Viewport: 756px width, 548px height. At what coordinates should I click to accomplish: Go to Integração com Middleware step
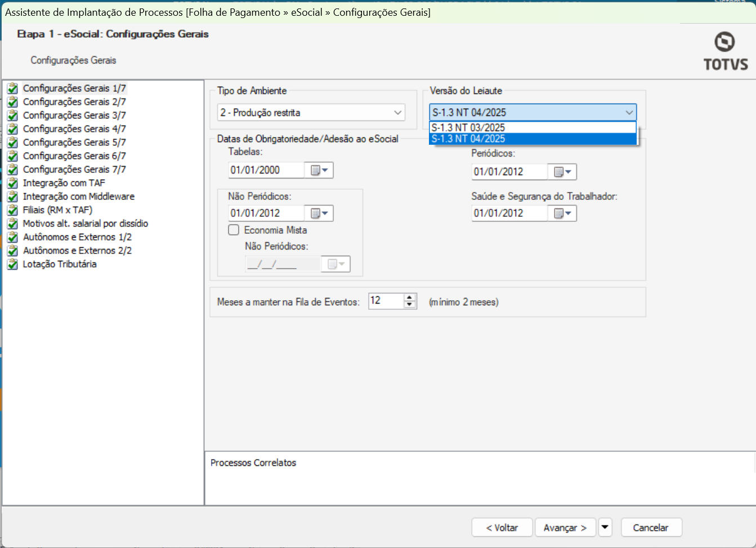point(79,197)
